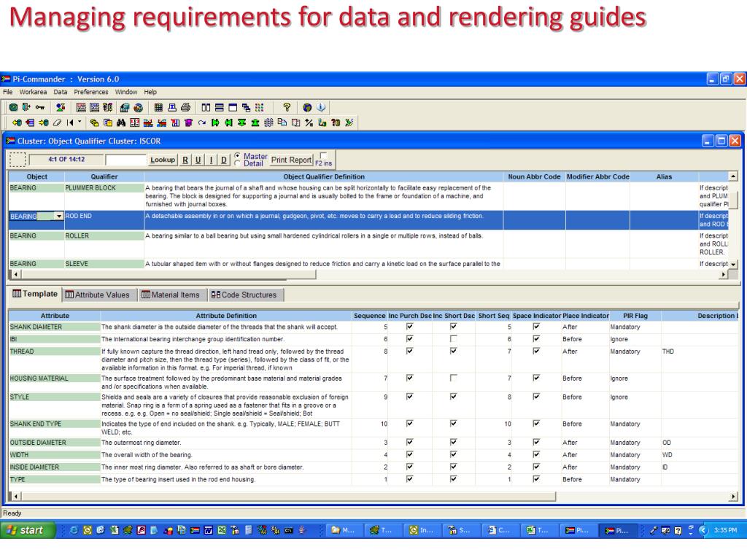Viewport: 747px width, 560px height.
Task: Click the printer icon in toolbar
Action: tap(185, 108)
